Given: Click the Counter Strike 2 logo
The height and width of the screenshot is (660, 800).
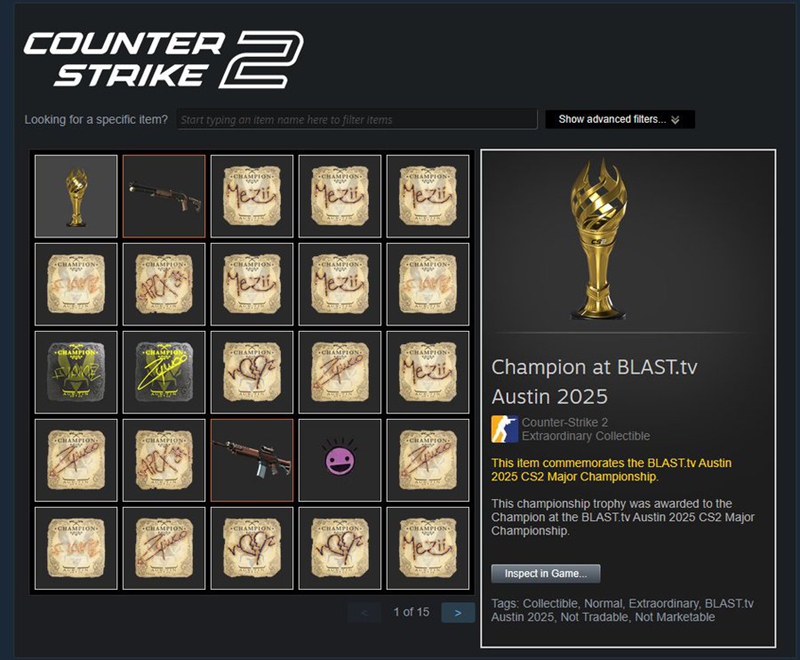Looking at the screenshot, I should (x=163, y=59).
